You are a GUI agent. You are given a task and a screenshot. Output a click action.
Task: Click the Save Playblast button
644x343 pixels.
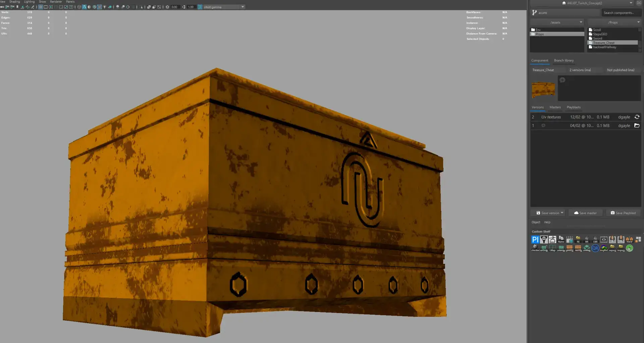coord(623,213)
